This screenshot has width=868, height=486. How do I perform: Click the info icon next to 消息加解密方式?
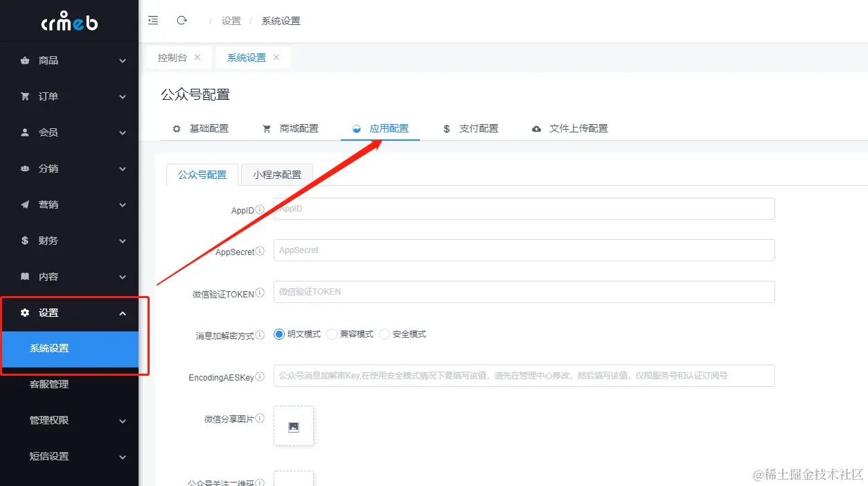[x=260, y=335]
